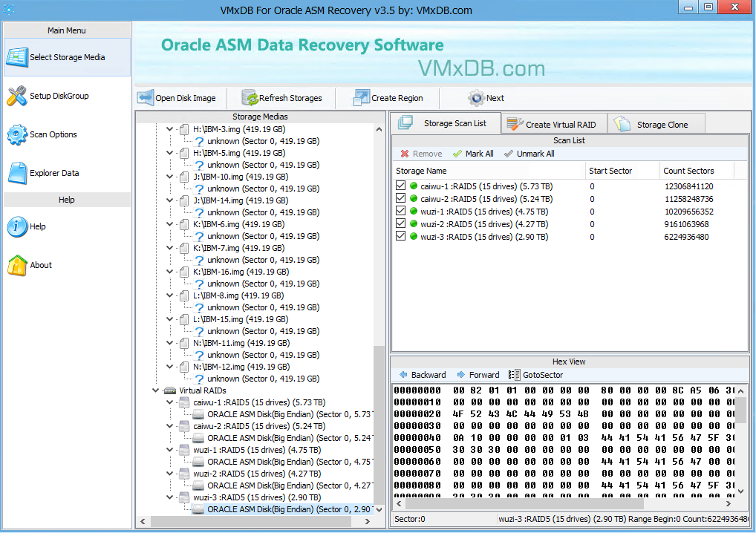This screenshot has height=533, width=756.
Task: Collapse the wuzi-2 RAID5 tree node
Action: click(170, 474)
